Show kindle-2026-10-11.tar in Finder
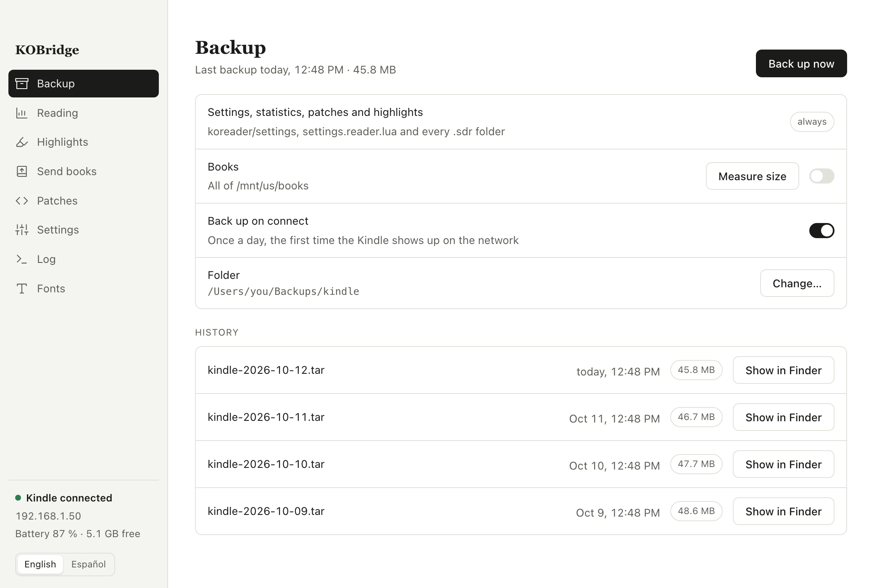Viewport: 874px width, 588px height. coord(783,417)
